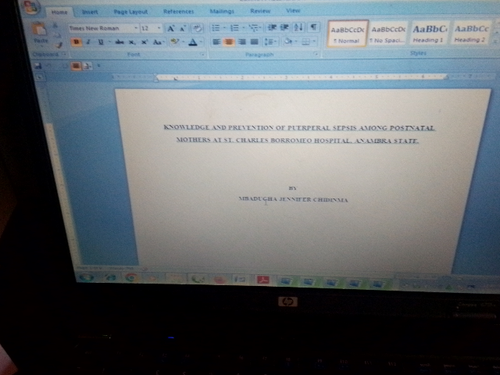Click the Font Color letter A icon

pyautogui.click(x=193, y=42)
